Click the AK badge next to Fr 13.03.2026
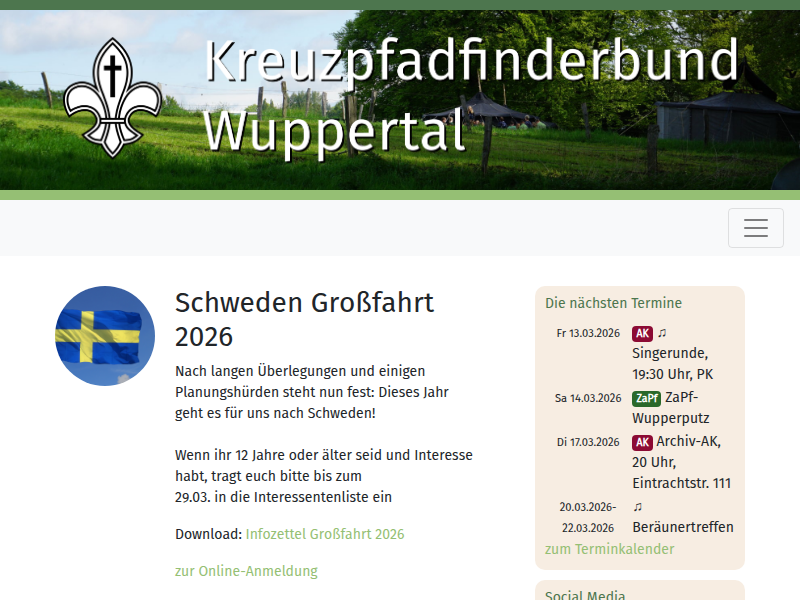800x600 pixels. pos(642,333)
